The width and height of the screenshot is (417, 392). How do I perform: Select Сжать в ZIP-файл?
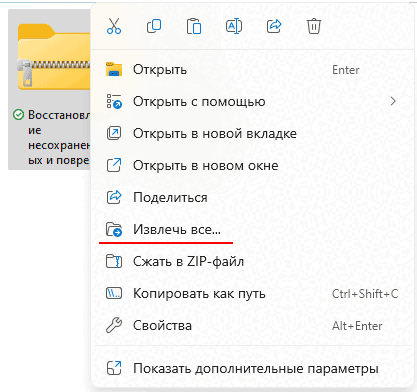[252, 261]
